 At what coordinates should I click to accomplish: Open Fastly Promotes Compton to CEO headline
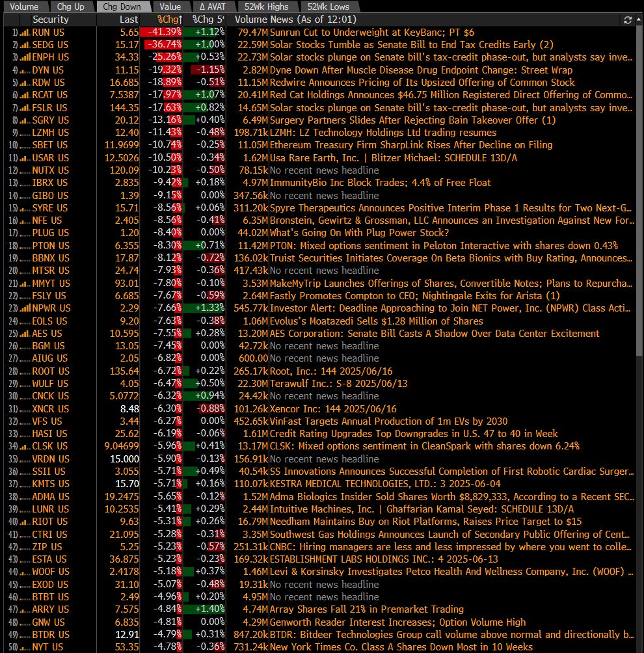point(414,296)
